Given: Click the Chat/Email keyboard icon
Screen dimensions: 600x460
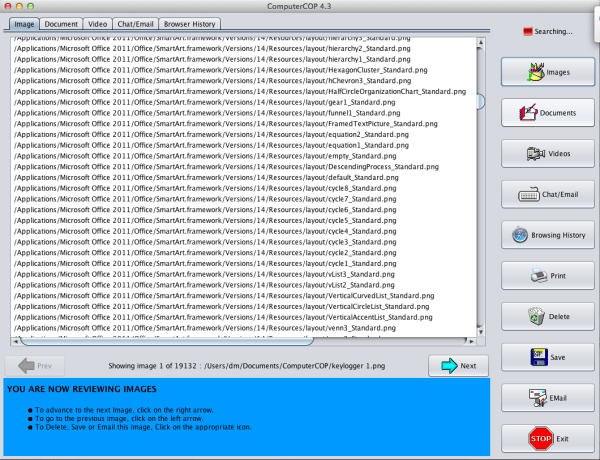Looking at the screenshot, I should [529, 195].
